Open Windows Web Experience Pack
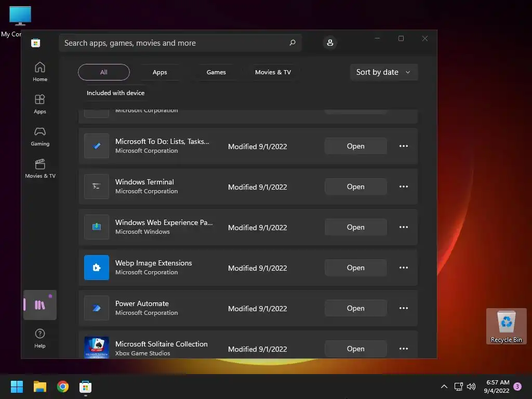Screen dimensions: 532x399 355,228
